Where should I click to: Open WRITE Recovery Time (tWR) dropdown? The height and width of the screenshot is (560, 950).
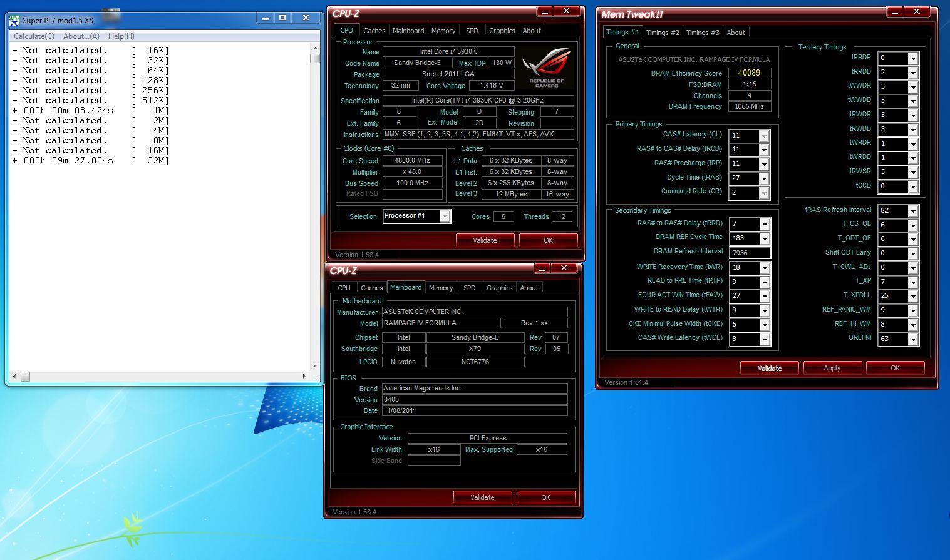pyautogui.click(x=764, y=268)
